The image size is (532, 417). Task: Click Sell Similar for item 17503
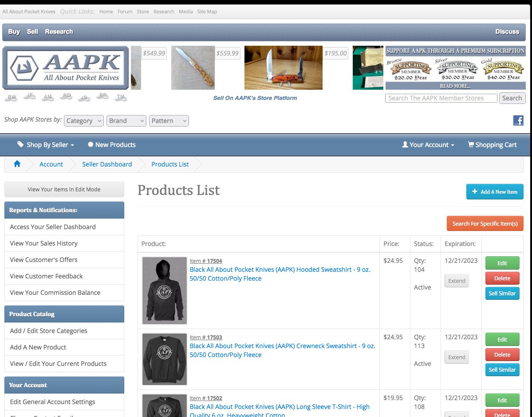point(502,370)
